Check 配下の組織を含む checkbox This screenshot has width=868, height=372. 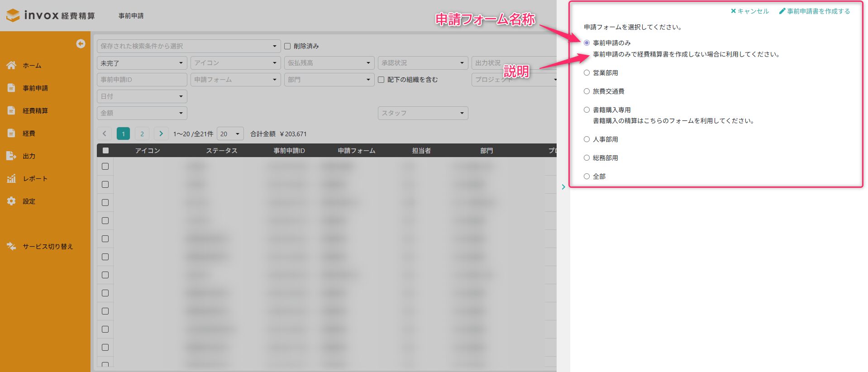click(381, 80)
